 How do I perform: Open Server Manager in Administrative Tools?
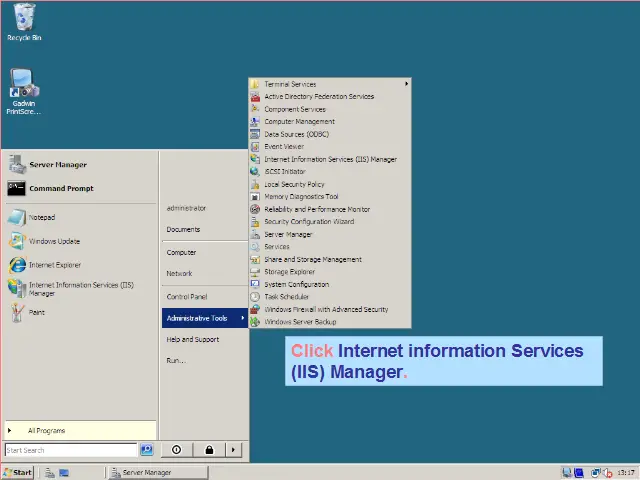pyautogui.click(x=330, y=234)
